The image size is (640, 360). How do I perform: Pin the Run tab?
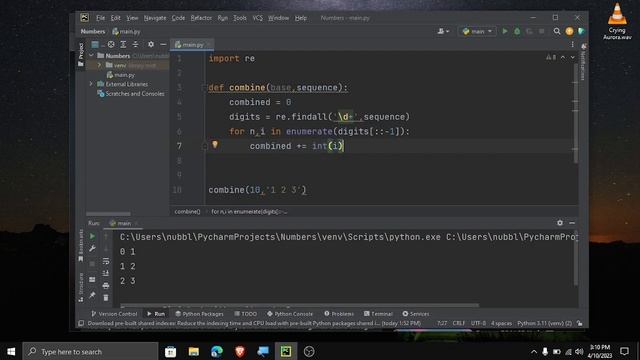[x=92, y=295]
